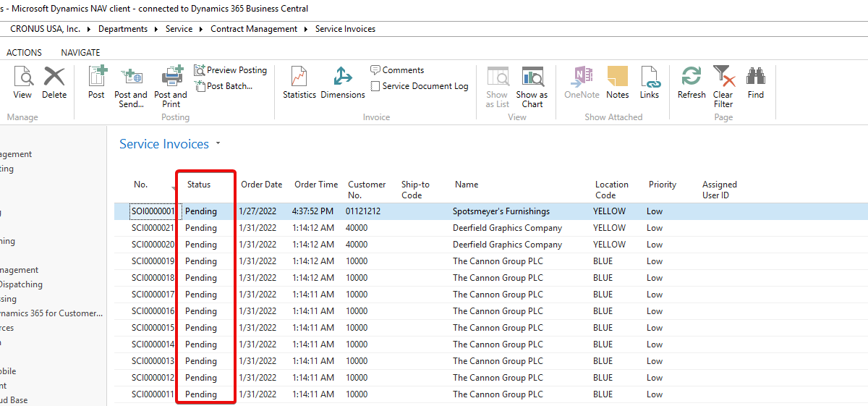Open Notes pane
This screenshot has width=868, height=406.
pyautogui.click(x=618, y=83)
